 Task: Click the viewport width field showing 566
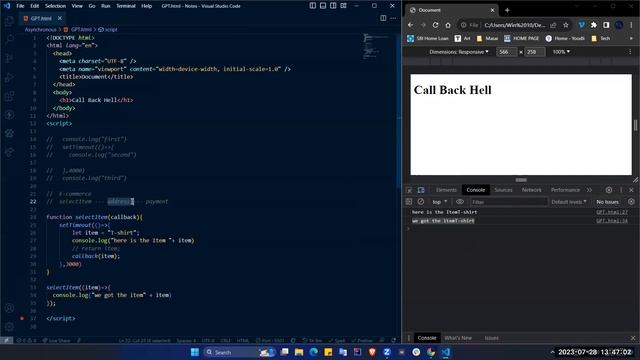507,52
